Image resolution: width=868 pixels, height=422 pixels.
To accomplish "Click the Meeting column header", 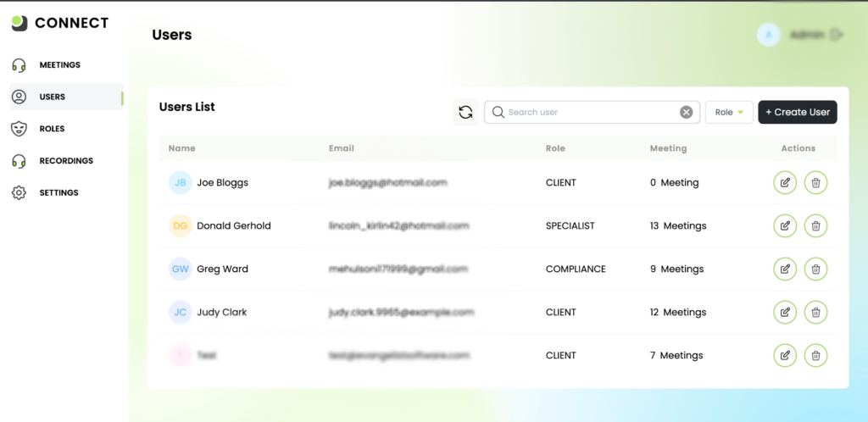I will pyautogui.click(x=668, y=148).
